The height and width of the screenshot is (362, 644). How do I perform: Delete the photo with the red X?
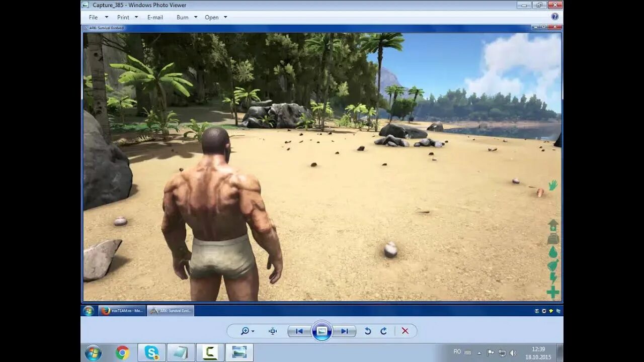coord(405,331)
